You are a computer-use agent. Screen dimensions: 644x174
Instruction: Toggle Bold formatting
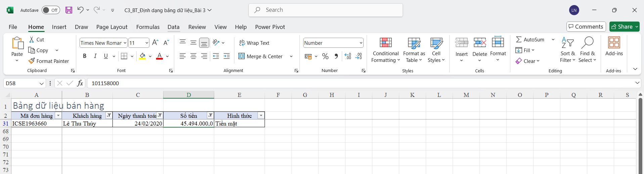[85, 56]
